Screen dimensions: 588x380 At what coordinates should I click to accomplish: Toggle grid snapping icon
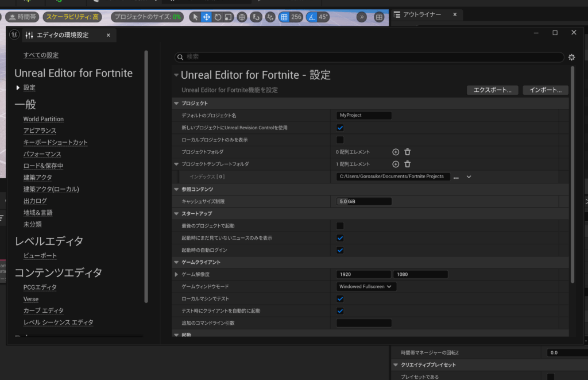tap(284, 17)
